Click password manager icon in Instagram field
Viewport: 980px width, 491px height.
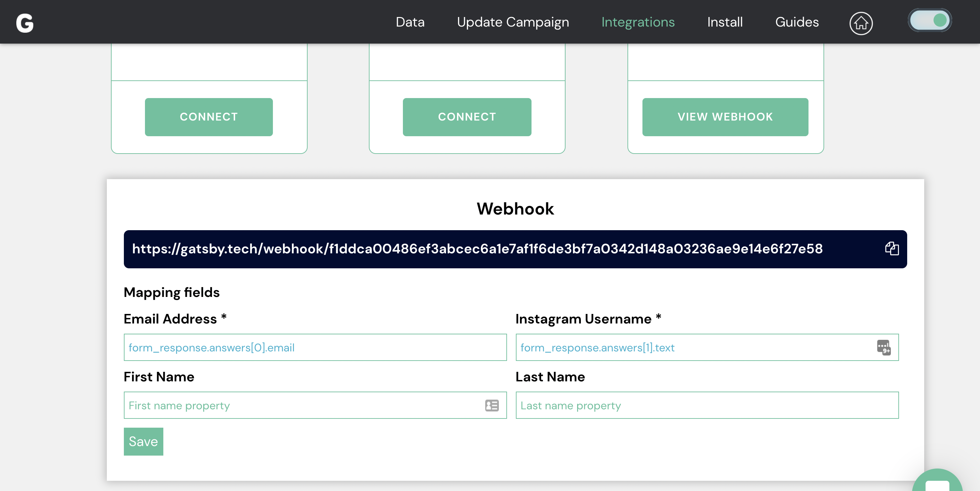point(884,347)
